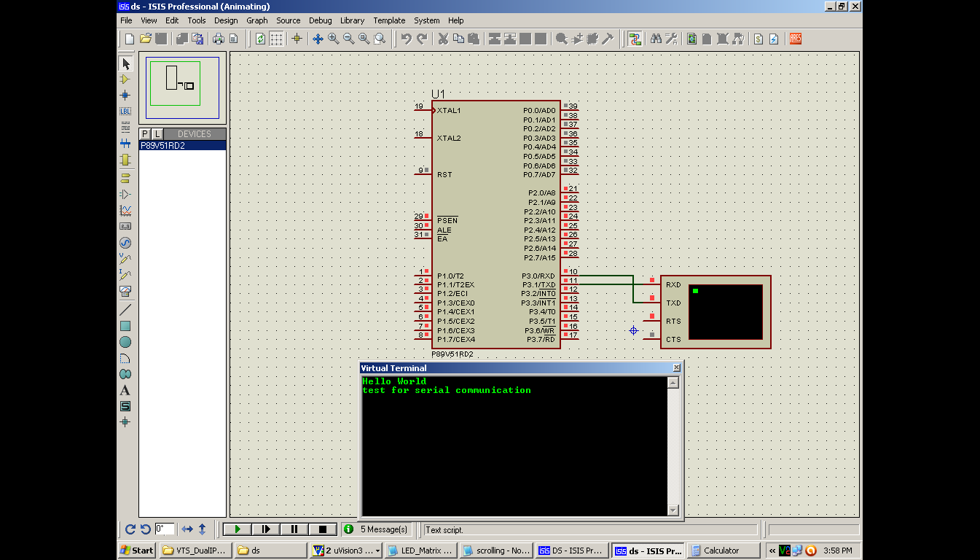Toggle the grid dots display
The width and height of the screenshot is (980, 560).
[275, 39]
